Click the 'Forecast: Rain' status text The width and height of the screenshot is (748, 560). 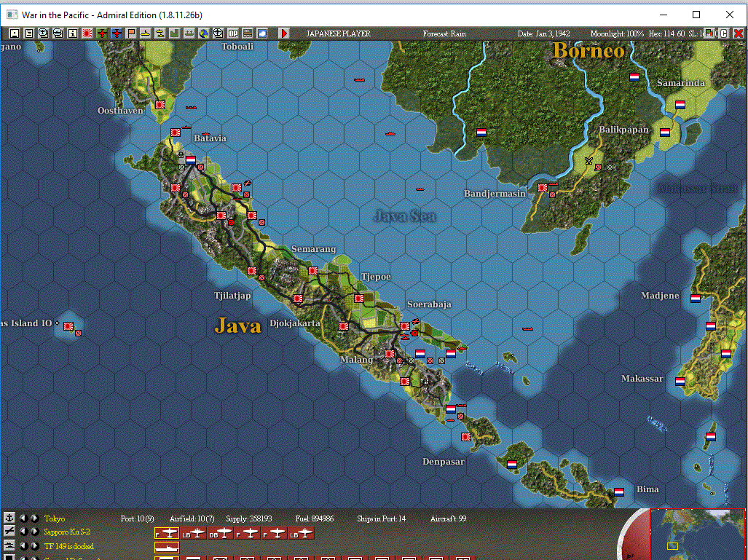[444, 34]
